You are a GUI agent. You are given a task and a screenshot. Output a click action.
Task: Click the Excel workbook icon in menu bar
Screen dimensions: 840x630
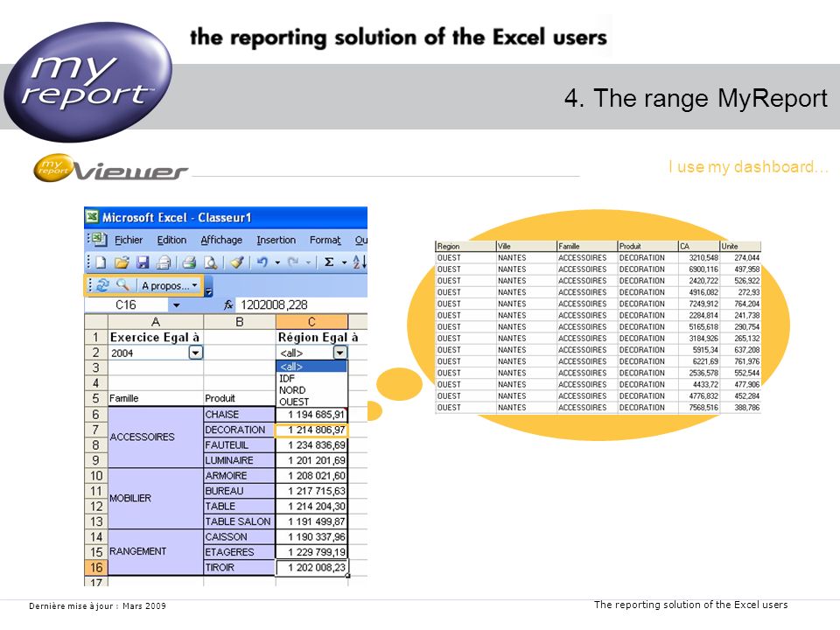pyautogui.click(x=100, y=240)
